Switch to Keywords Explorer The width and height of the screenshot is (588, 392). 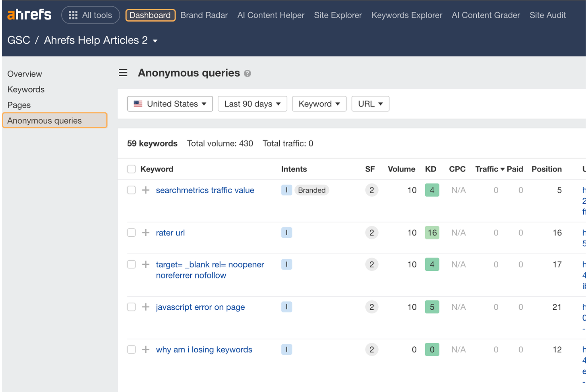[406, 15]
